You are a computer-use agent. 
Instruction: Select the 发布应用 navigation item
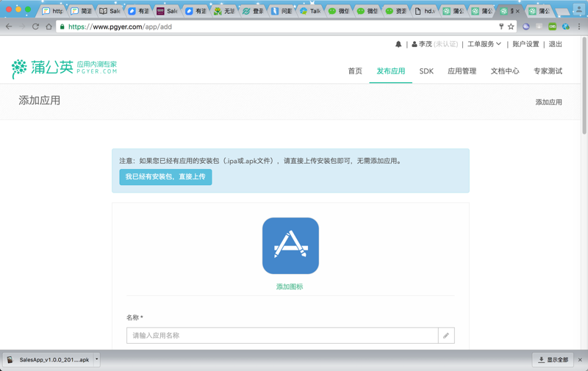tap(391, 71)
